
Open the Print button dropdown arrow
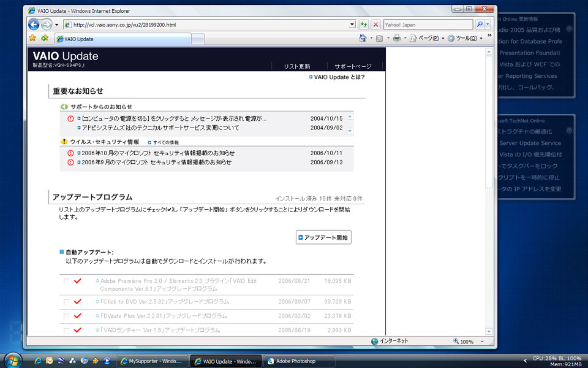coord(405,38)
